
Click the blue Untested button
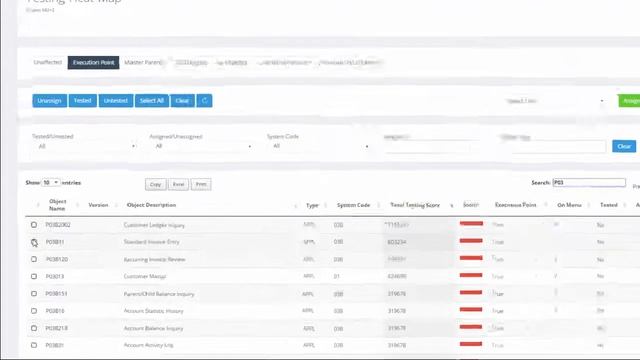116,100
